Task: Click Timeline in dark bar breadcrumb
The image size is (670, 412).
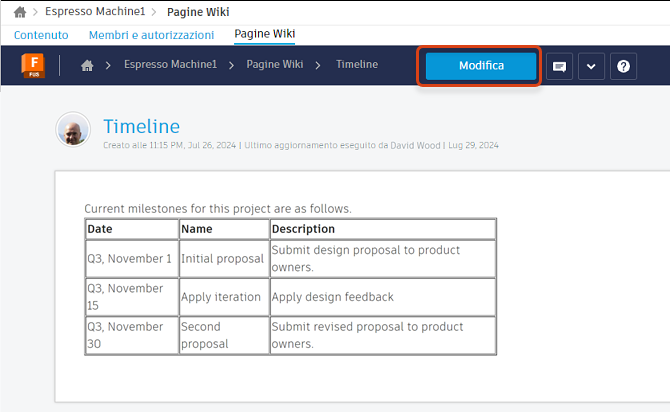Action: coord(357,65)
